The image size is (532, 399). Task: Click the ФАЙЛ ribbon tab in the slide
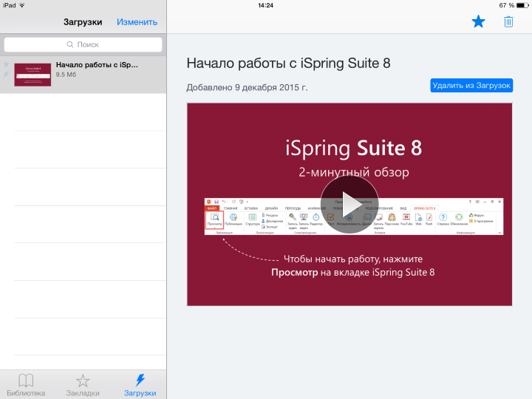click(212, 208)
